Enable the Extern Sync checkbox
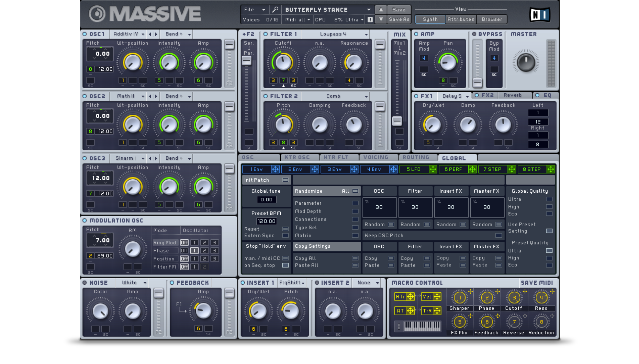Viewport: 639px width, 364px height. [285, 236]
